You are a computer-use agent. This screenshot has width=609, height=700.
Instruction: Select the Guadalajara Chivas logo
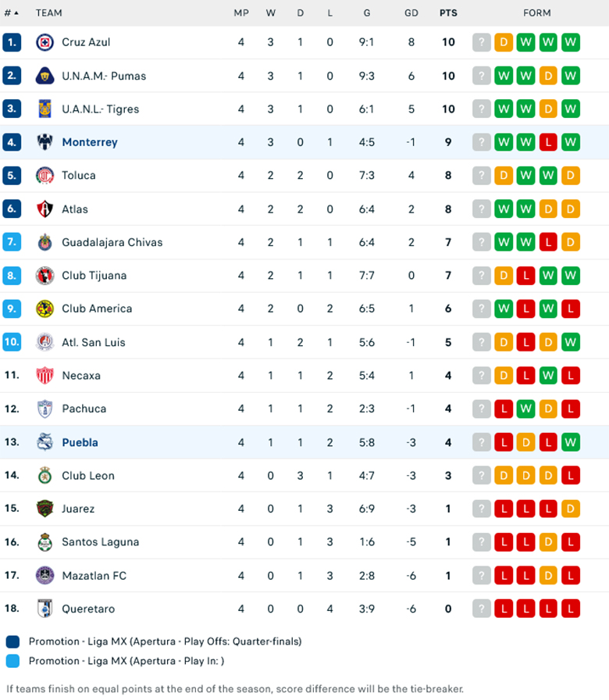coord(45,242)
